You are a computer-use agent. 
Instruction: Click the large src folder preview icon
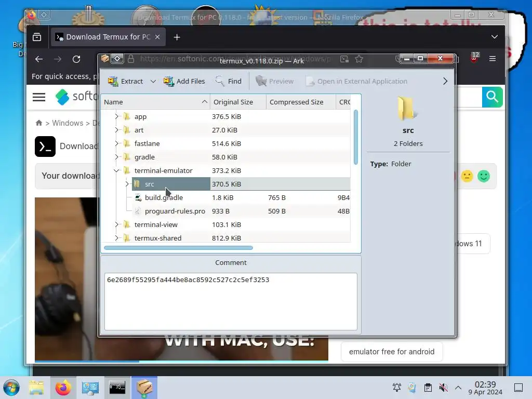[x=408, y=109]
